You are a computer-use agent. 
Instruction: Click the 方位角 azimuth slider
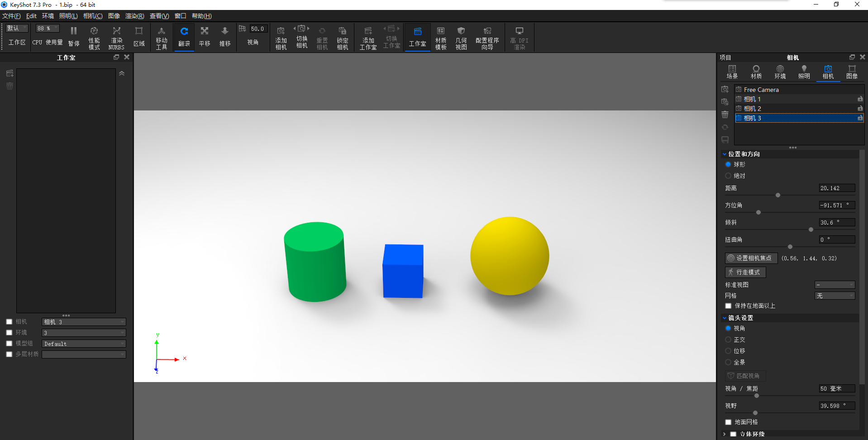pos(790,212)
